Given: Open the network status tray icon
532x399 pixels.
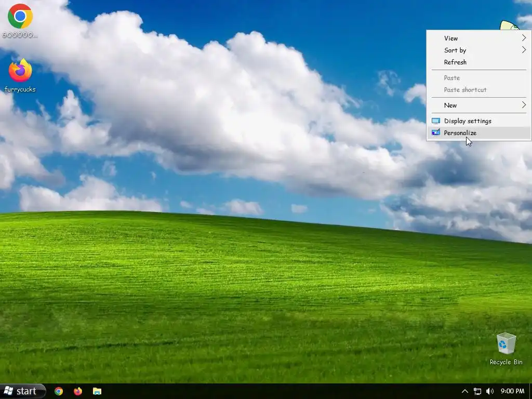Looking at the screenshot, I should 477,391.
